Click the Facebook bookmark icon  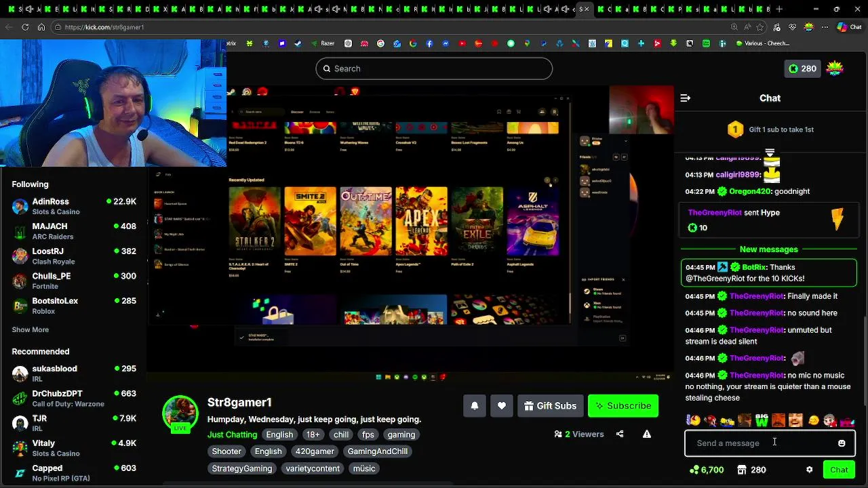click(429, 43)
